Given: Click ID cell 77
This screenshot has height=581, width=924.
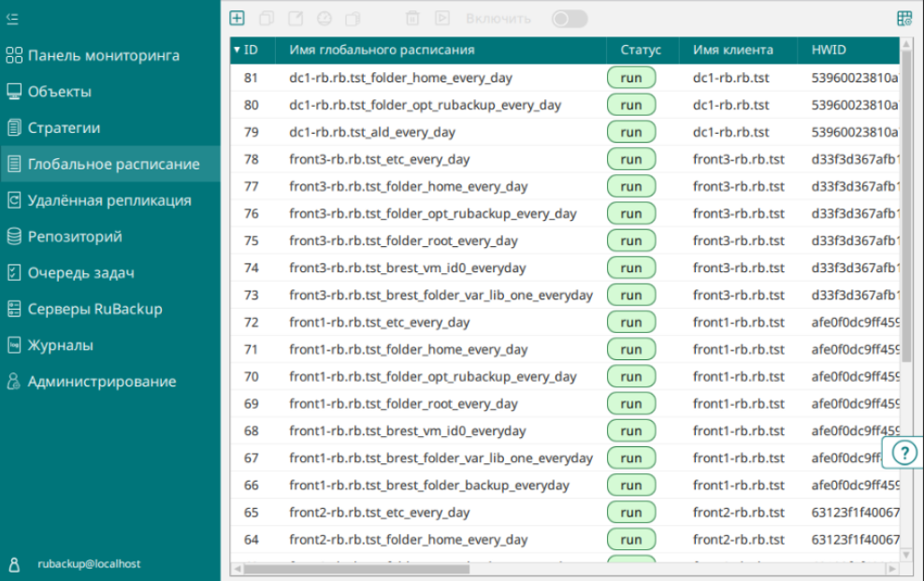Looking at the screenshot, I should point(252,186).
